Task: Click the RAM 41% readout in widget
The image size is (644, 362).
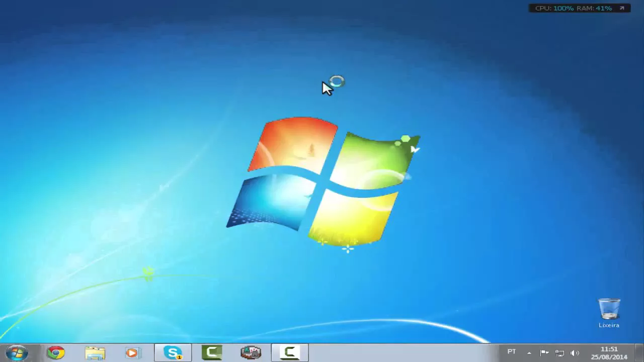Action: pos(594,8)
